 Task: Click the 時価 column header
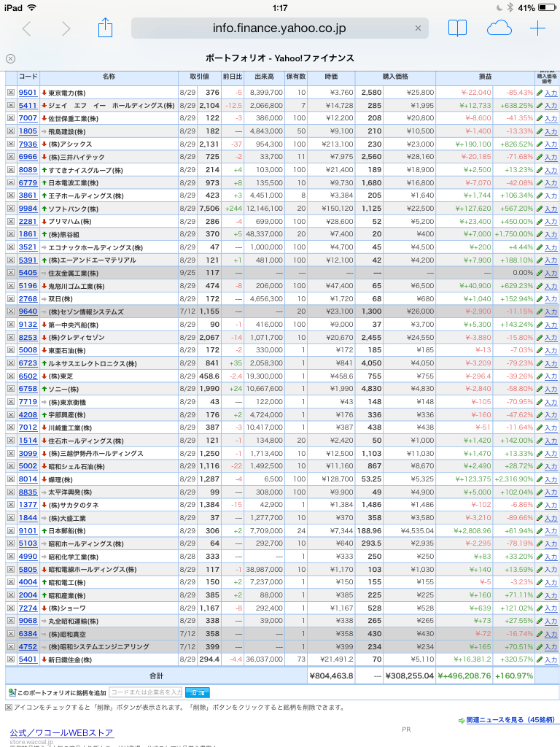pyautogui.click(x=332, y=77)
